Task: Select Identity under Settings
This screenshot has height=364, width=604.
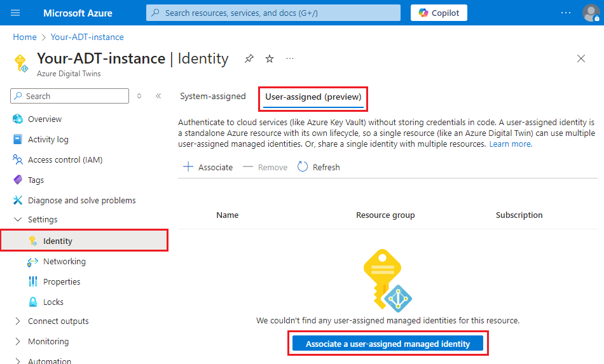Action: point(85,241)
